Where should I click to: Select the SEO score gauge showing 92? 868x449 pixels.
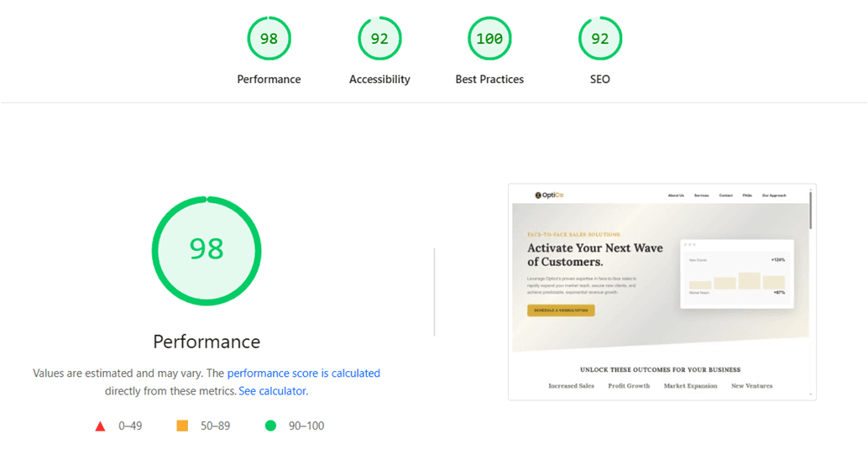tap(600, 39)
